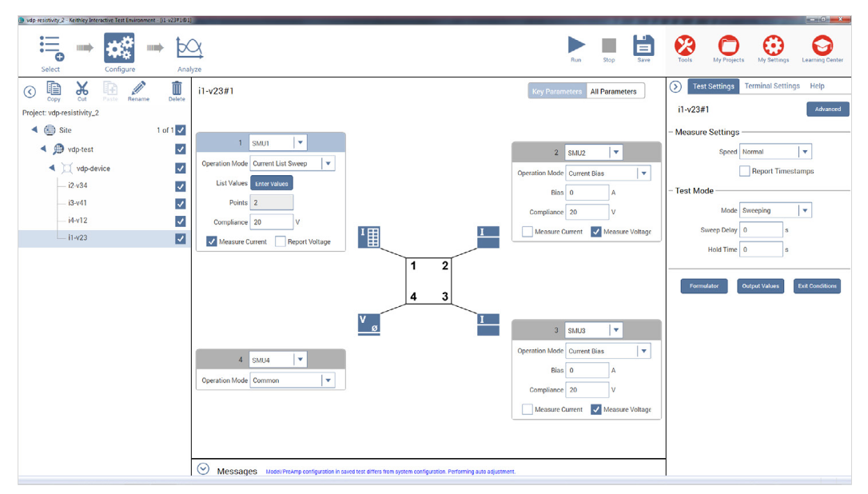This screenshot has height=494, width=868.
Task: Check Report Voltage for SMU1
Action: click(281, 241)
